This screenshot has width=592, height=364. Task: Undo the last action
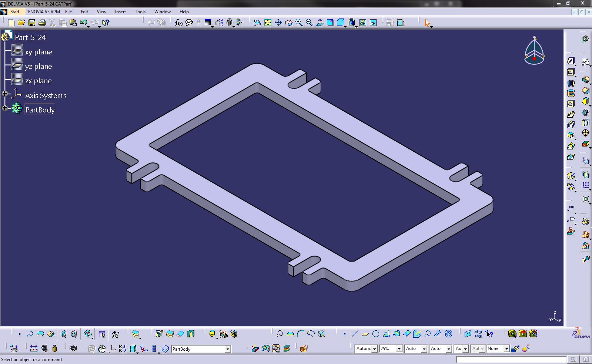[83, 23]
